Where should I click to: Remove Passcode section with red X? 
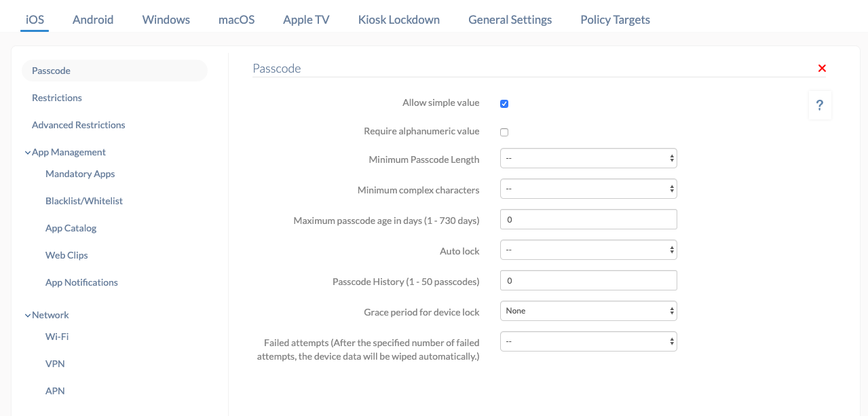point(822,69)
